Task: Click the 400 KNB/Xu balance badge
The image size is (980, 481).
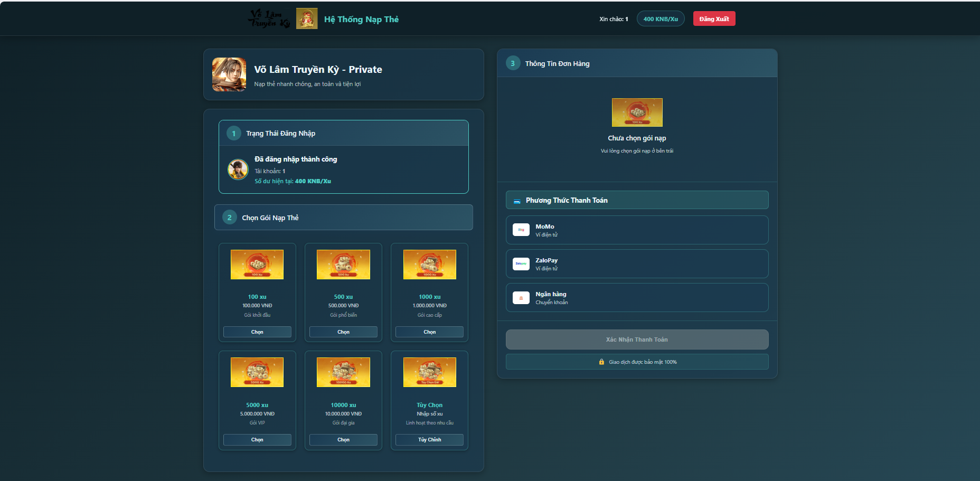Action: 661,19
